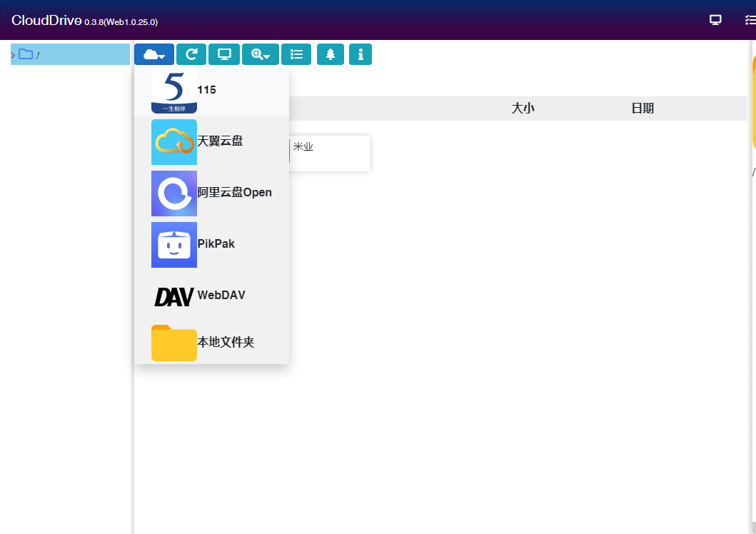Click the refresh toolbar button

point(191,54)
